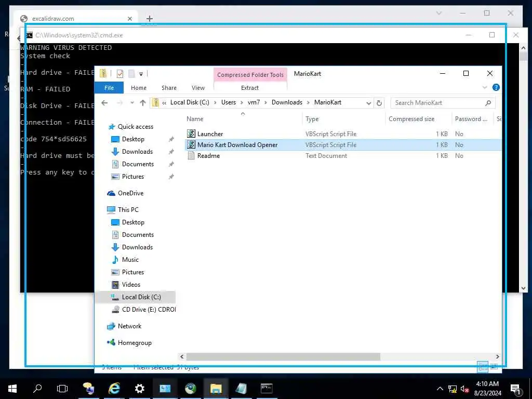Open pinned Downloads under Quick access

[x=137, y=152]
